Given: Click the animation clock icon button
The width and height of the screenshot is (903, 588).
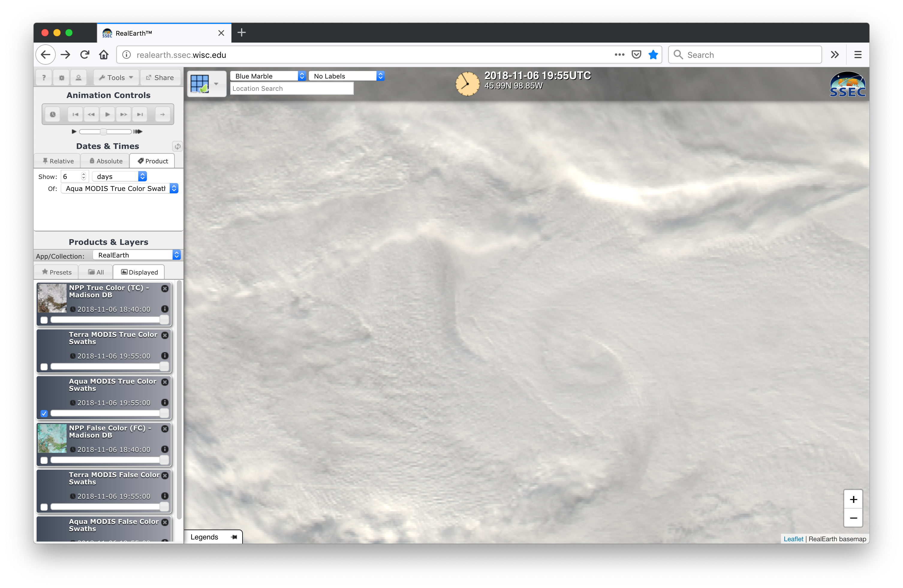Looking at the screenshot, I should point(53,114).
